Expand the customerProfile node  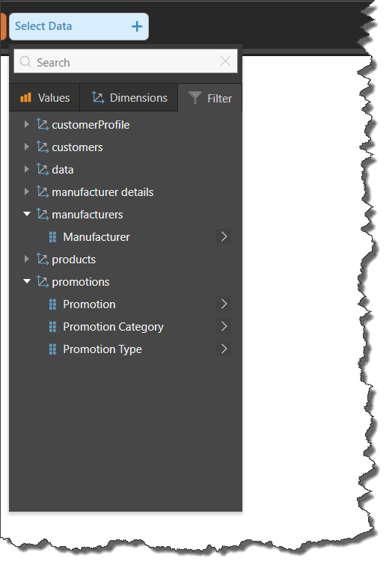coord(26,124)
